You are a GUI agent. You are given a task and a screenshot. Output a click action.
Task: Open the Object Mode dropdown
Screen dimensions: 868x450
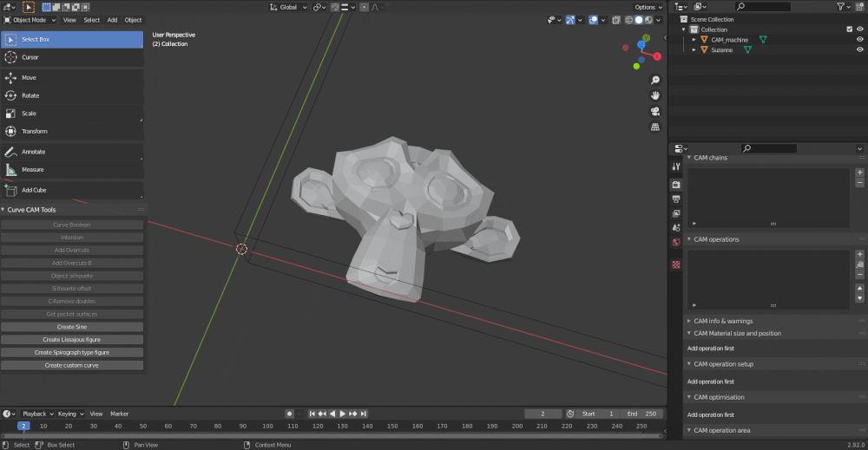(x=30, y=20)
